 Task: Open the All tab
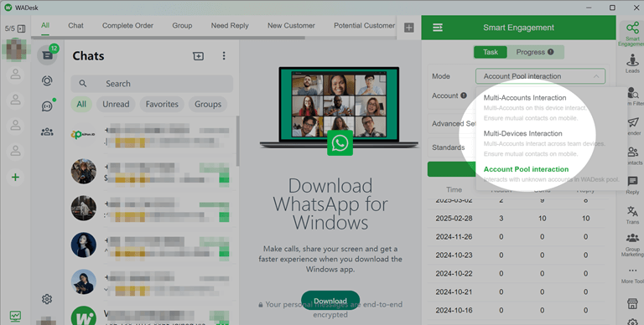coord(45,25)
